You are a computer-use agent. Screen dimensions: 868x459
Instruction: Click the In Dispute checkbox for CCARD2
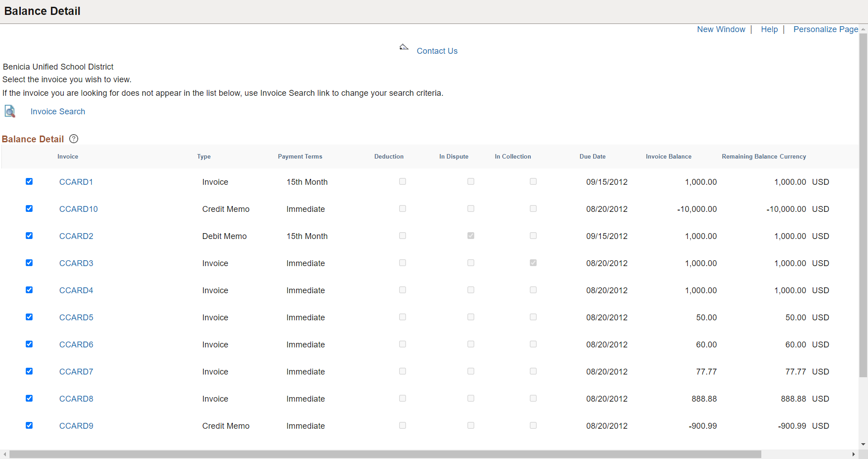tap(471, 236)
